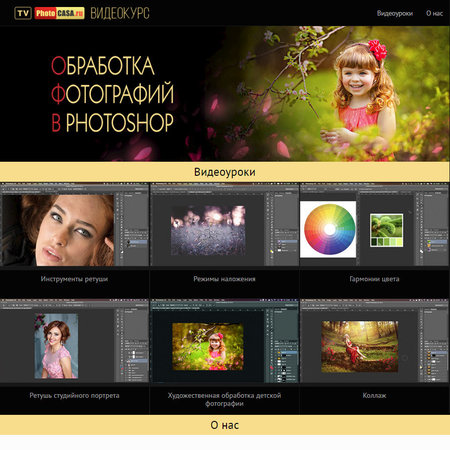Open the Коллаж video thumbnail
Screen dimensions: 450x450
click(x=375, y=341)
